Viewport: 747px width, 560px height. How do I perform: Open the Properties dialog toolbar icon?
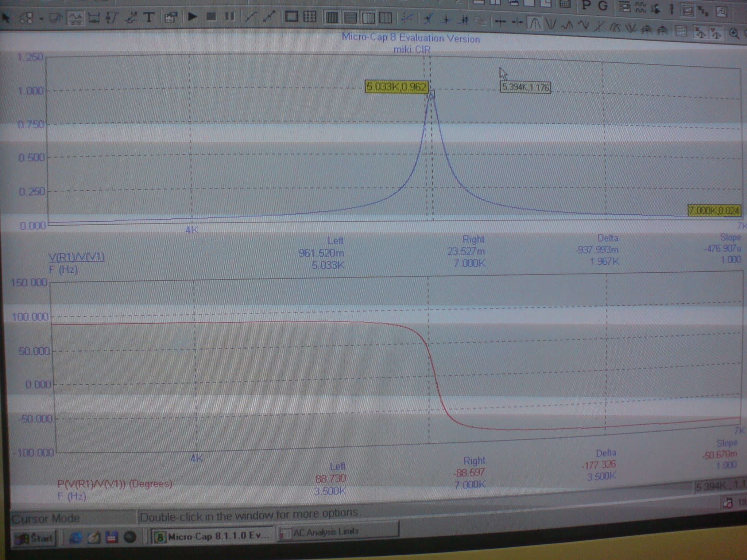click(170, 17)
